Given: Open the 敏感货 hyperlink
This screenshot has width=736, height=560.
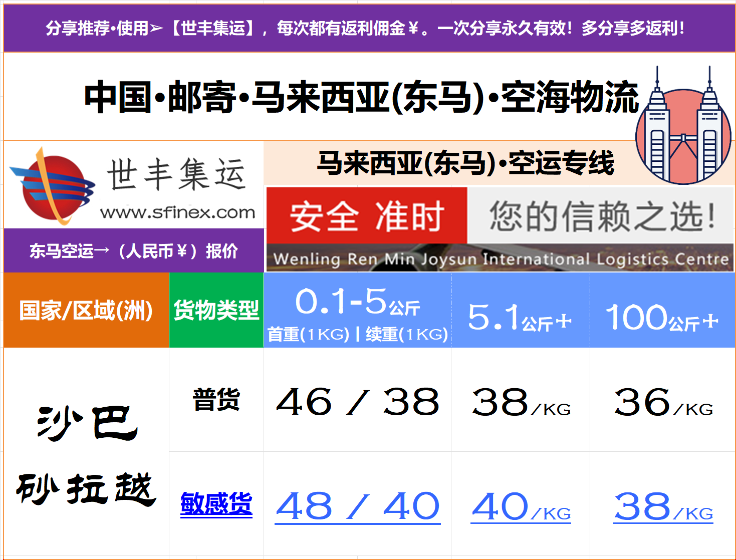Looking at the screenshot, I should click(x=216, y=503).
